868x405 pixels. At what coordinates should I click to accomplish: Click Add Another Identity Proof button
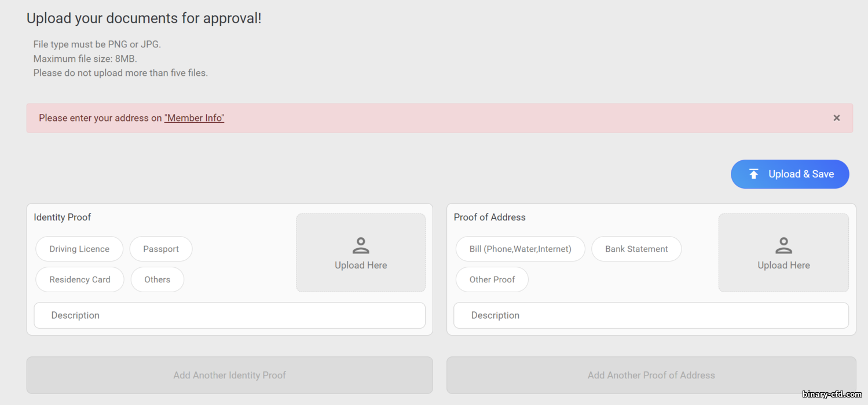tap(230, 375)
